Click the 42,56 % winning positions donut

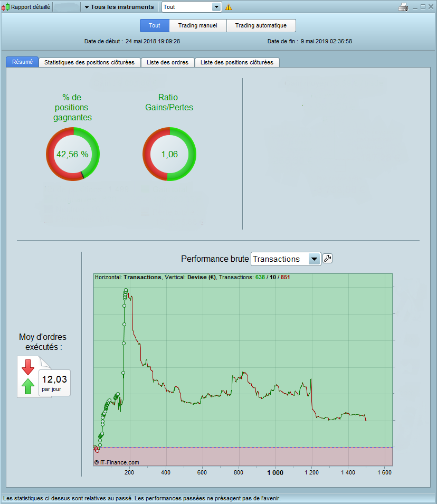click(73, 154)
